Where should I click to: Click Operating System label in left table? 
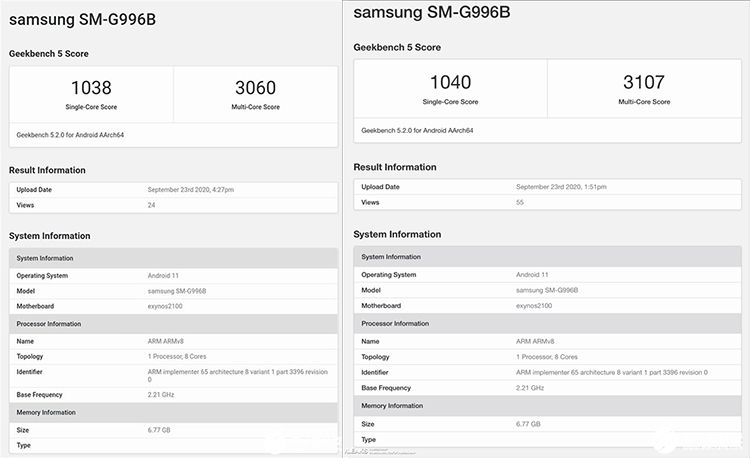coord(42,276)
